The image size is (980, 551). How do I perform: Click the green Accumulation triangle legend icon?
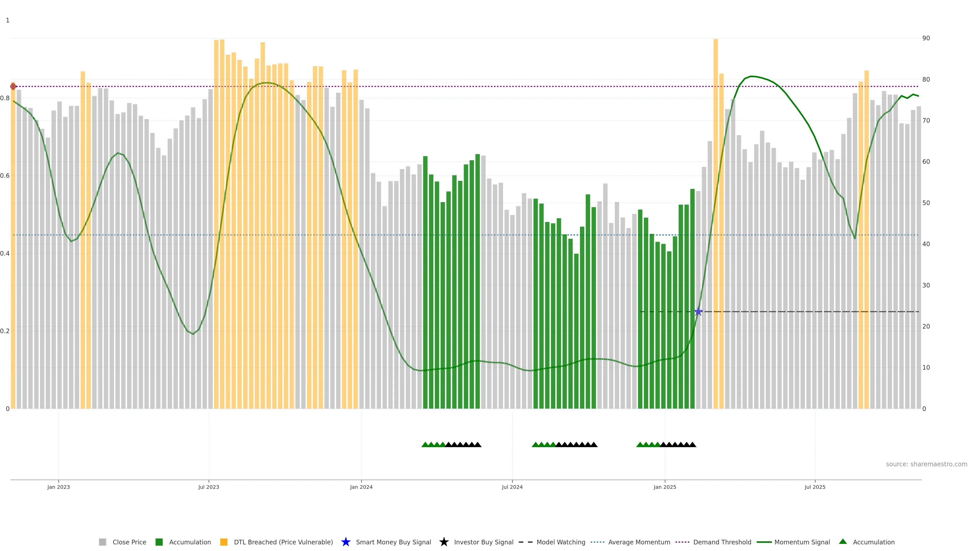(x=843, y=542)
